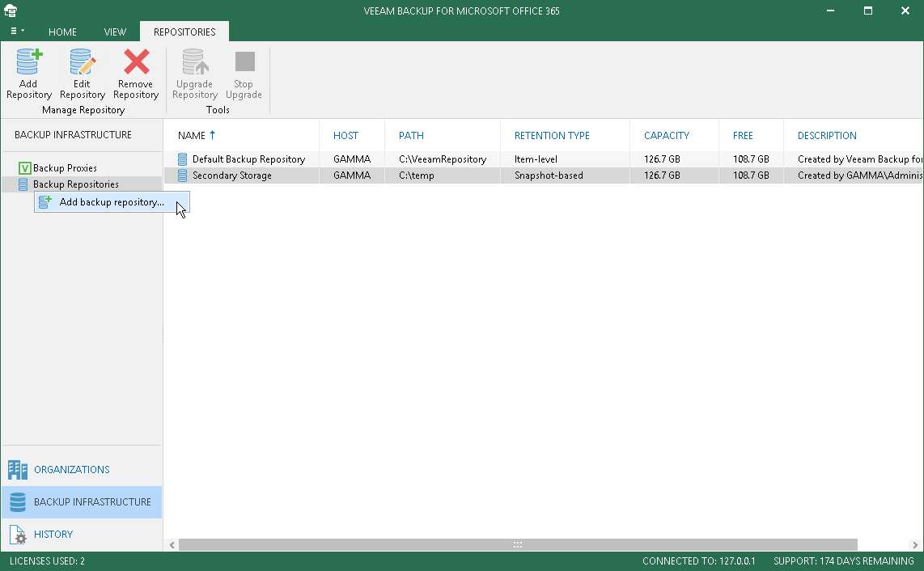
Task: Click the C:\temp path cell
Action: tap(417, 176)
